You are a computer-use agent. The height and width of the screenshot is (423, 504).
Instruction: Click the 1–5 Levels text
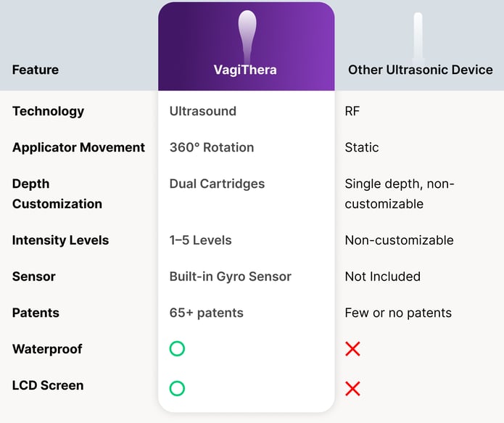click(x=201, y=240)
